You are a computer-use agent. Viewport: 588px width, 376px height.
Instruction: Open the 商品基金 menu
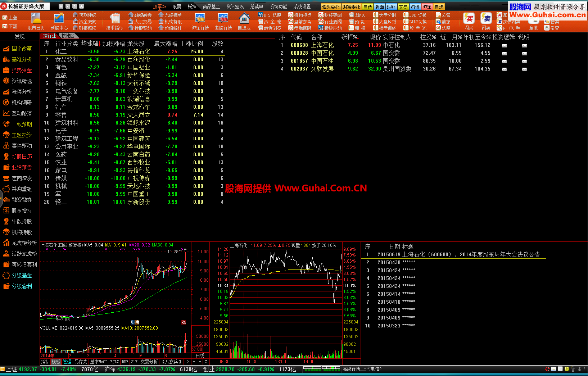point(211,6)
